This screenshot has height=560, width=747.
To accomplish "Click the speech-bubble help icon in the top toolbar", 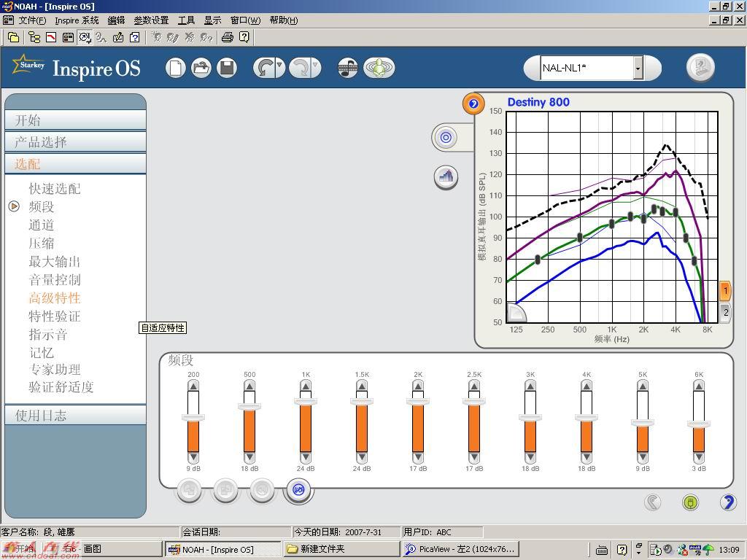I will (x=244, y=37).
